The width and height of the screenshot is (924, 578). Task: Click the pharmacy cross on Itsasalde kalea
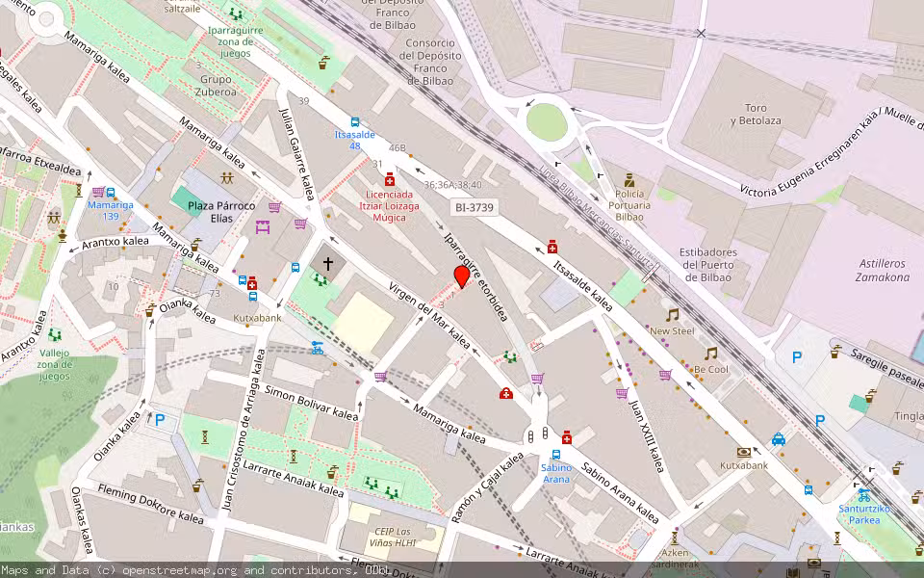point(552,246)
